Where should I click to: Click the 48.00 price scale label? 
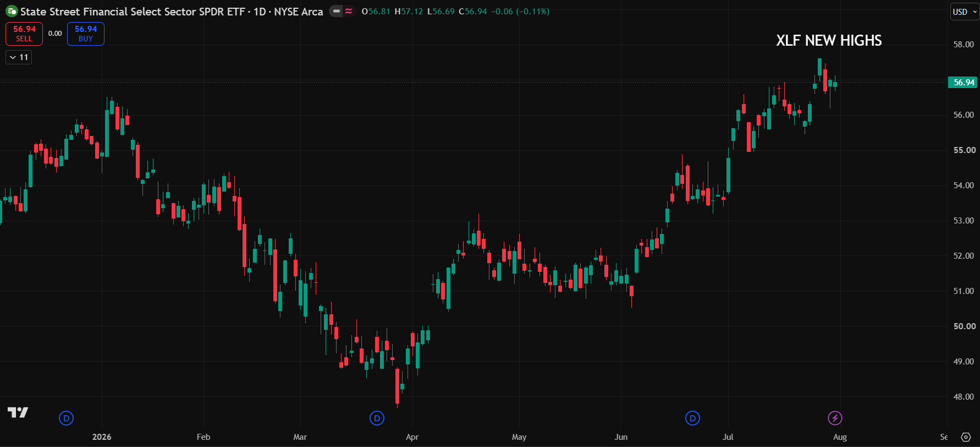964,397
